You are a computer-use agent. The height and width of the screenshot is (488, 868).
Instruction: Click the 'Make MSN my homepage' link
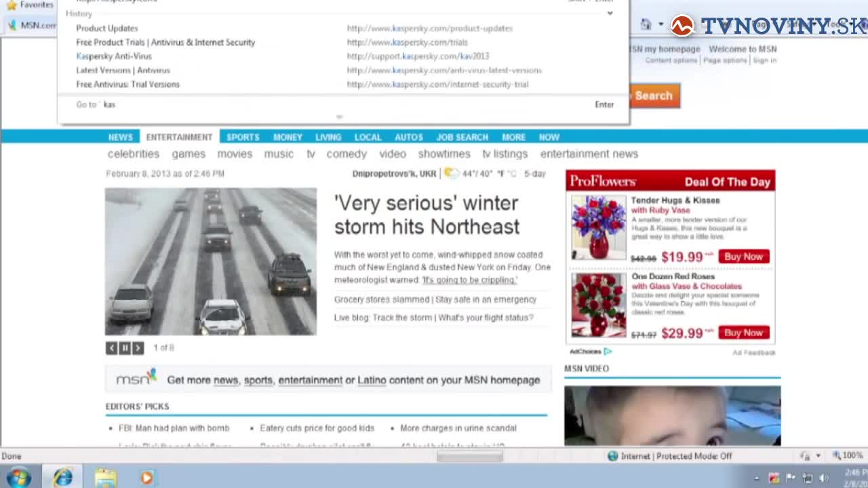tap(665, 49)
